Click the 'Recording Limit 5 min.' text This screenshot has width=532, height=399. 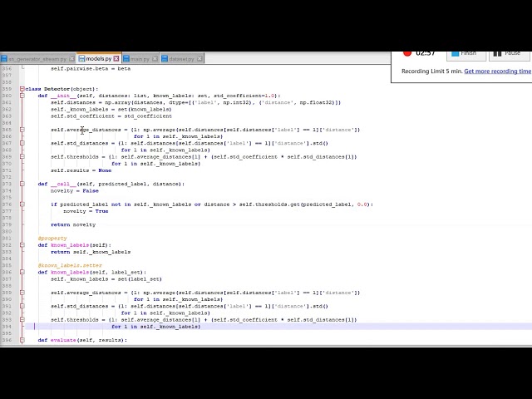tap(431, 71)
